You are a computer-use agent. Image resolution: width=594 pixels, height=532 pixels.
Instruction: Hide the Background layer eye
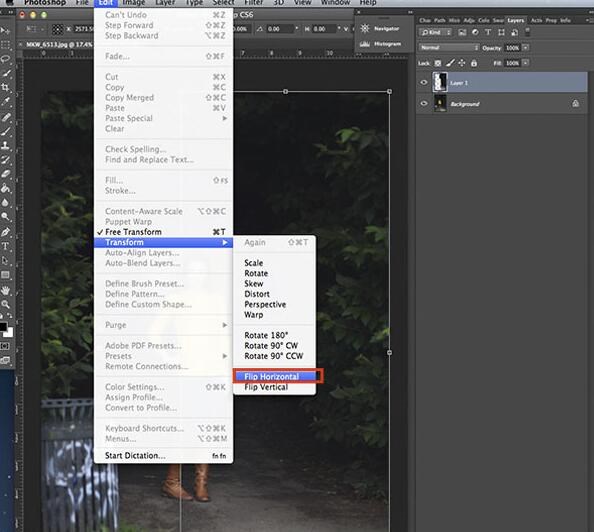click(x=424, y=103)
